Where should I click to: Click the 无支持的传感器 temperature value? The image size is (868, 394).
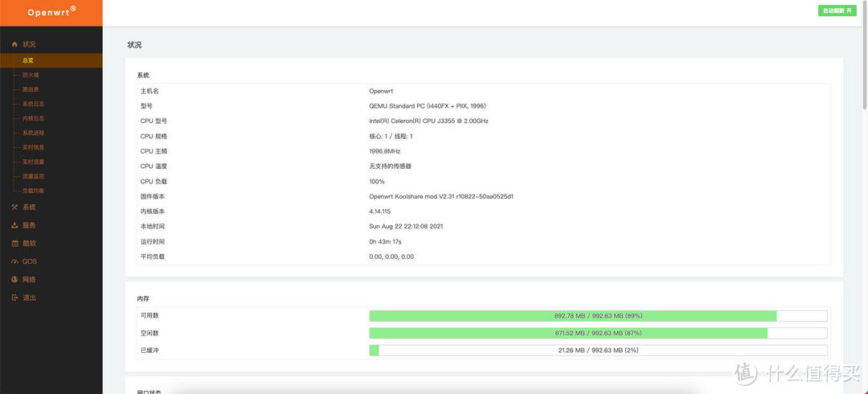click(391, 166)
